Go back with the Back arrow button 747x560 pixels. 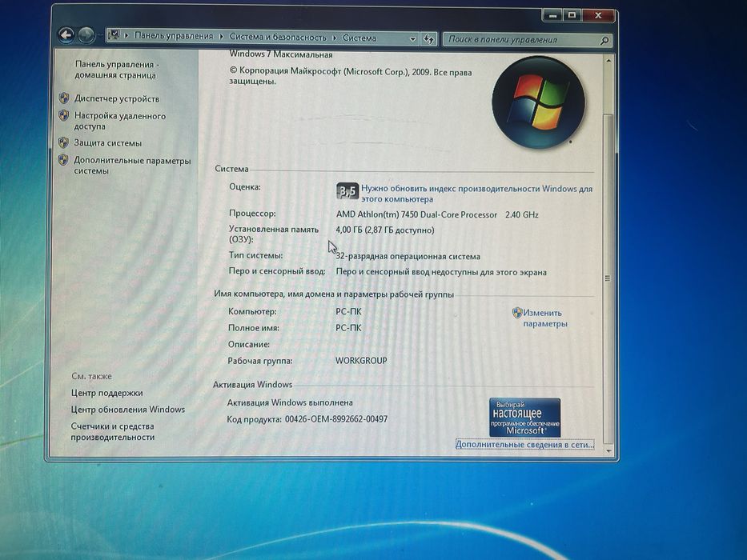point(66,34)
